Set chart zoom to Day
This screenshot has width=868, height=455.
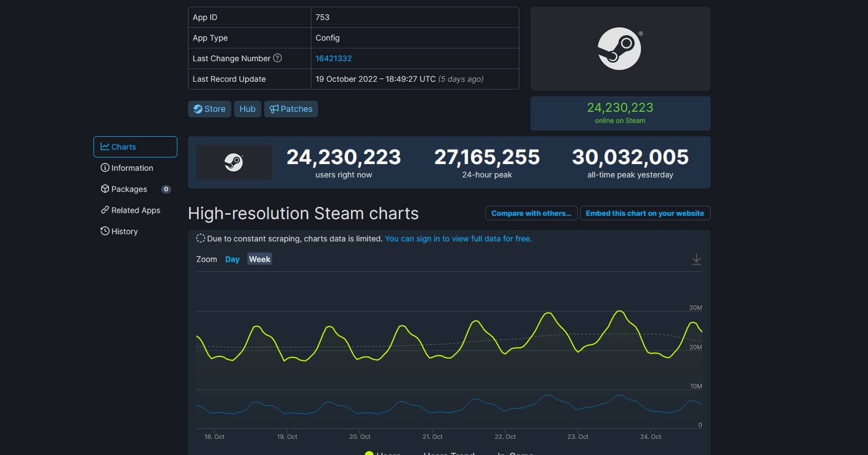[232, 259]
